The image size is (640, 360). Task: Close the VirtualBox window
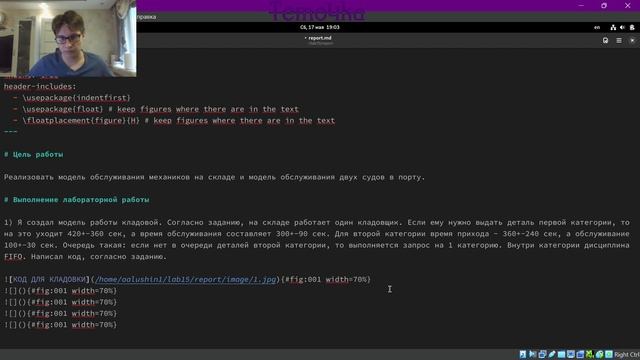click(x=627, y=6)
